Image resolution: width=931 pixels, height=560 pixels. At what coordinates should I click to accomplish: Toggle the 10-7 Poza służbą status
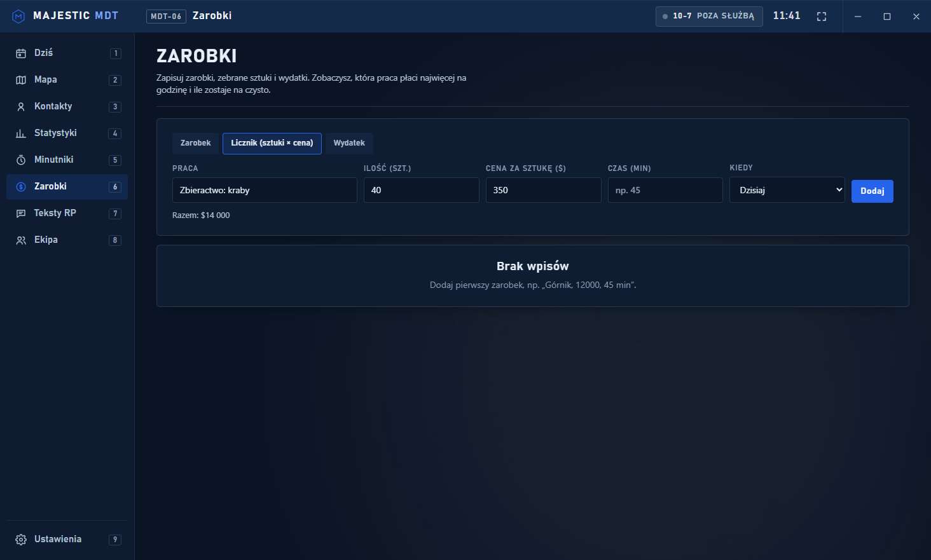click(x=709, y=17)
